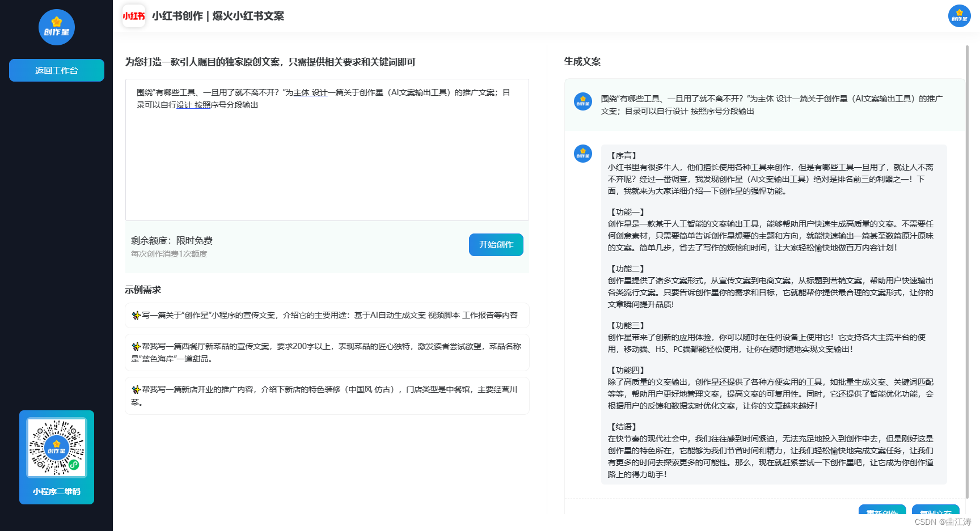Click the avatar icon beside the generated 序言 reply
Image resolution: width=980 pixels, height=531 pixels.
point(583,154)
